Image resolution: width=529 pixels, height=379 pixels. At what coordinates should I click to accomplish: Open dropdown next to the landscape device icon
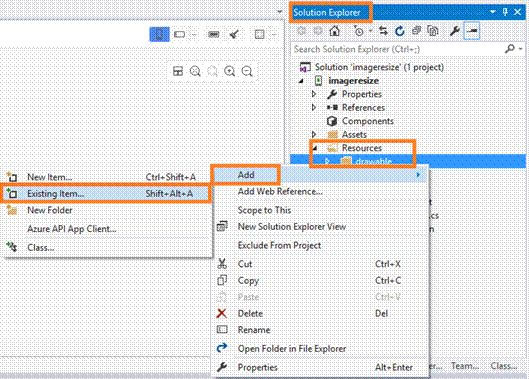194,34
